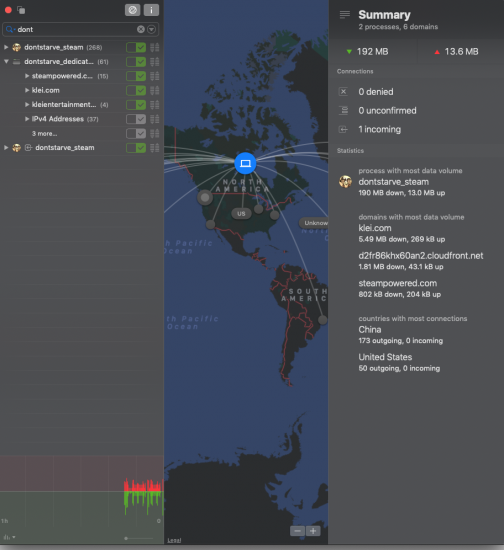Click the traffic meter icon for IPv4 Addresses

click(155, 119)
